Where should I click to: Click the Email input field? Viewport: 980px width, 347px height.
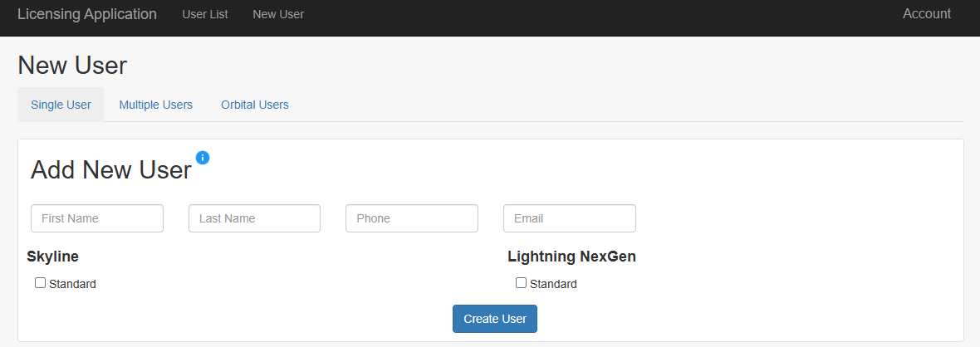click(570, 218)
